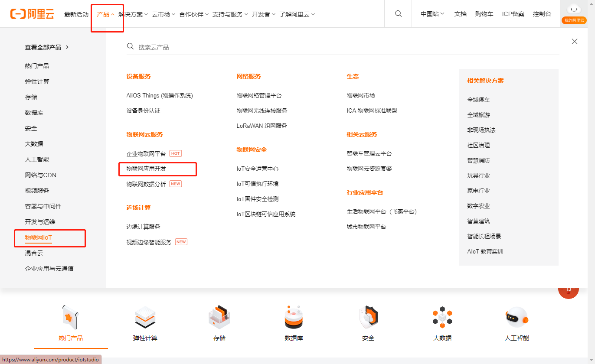The height and width of the screenshot is (364, 595).
Task: Click the 安全 shield icon
Action: tap(368, 318)
